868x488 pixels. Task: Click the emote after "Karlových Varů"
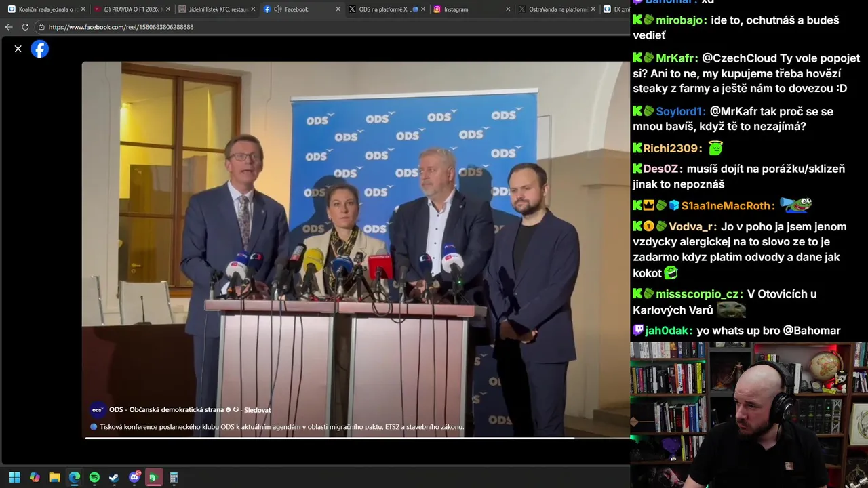tap(731, 310)
